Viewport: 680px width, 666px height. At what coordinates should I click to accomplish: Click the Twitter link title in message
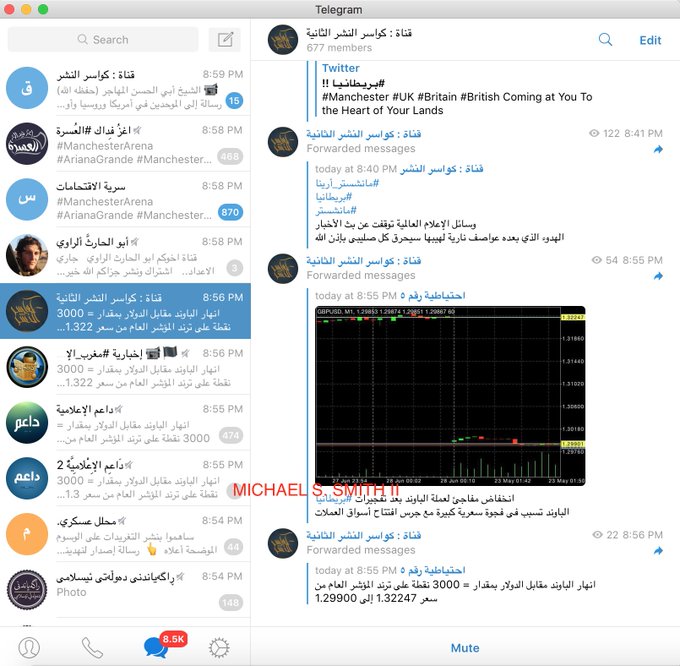point(340,68)
